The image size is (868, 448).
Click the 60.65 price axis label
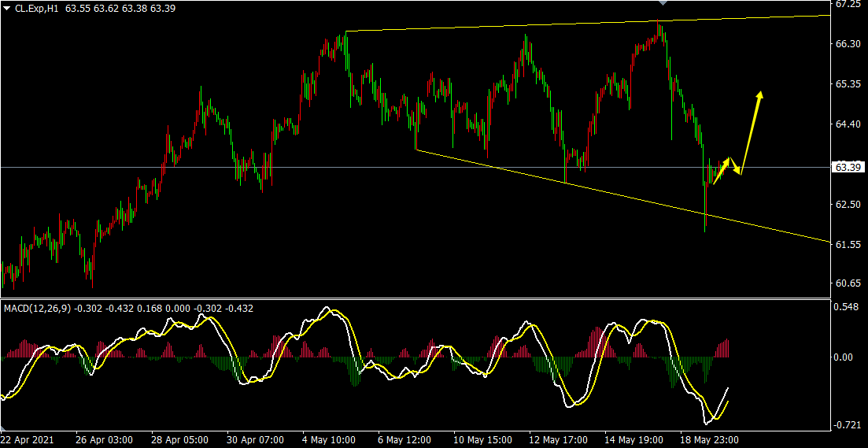tap(847, 283)
